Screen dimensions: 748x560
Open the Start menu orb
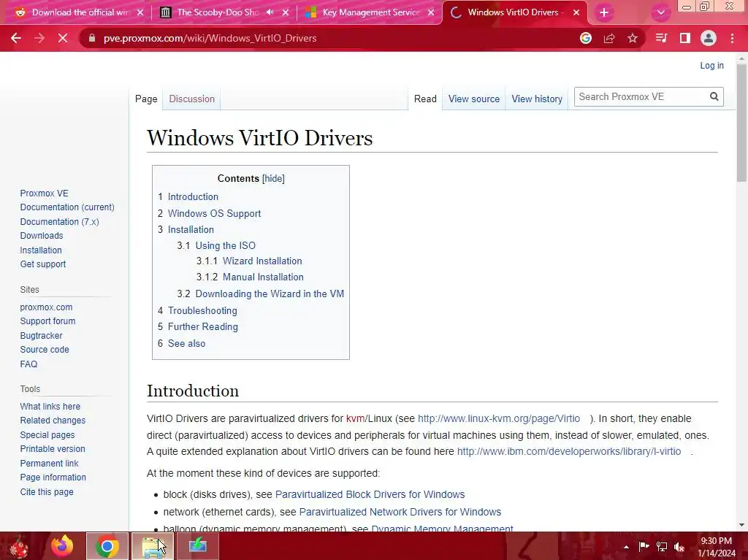click(x=19, y=547)
